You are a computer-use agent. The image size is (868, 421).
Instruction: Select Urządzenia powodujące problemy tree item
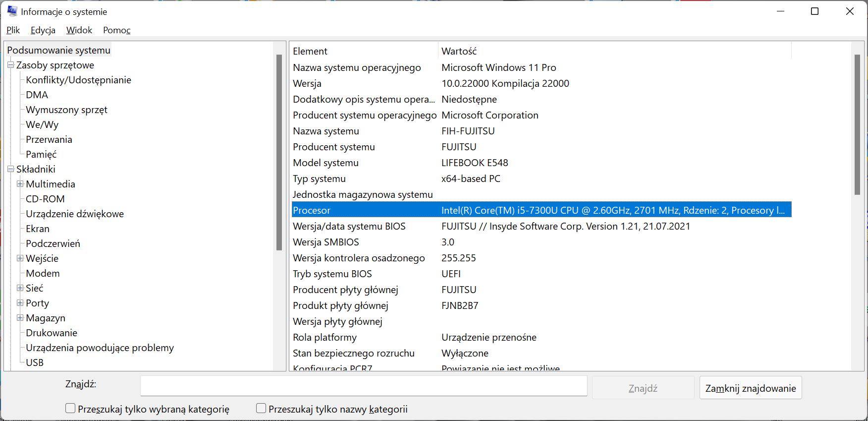pos(100,348)
